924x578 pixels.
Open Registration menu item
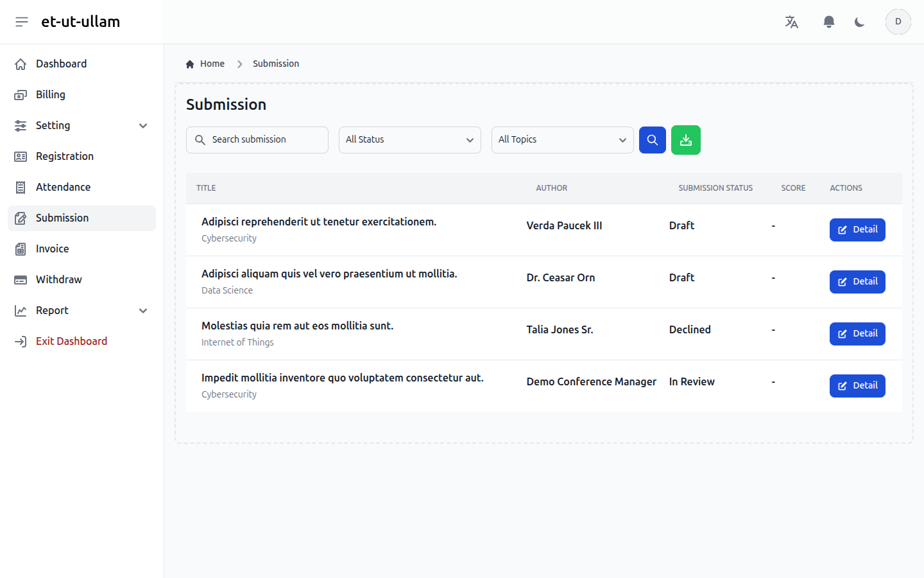pos(81,157)
